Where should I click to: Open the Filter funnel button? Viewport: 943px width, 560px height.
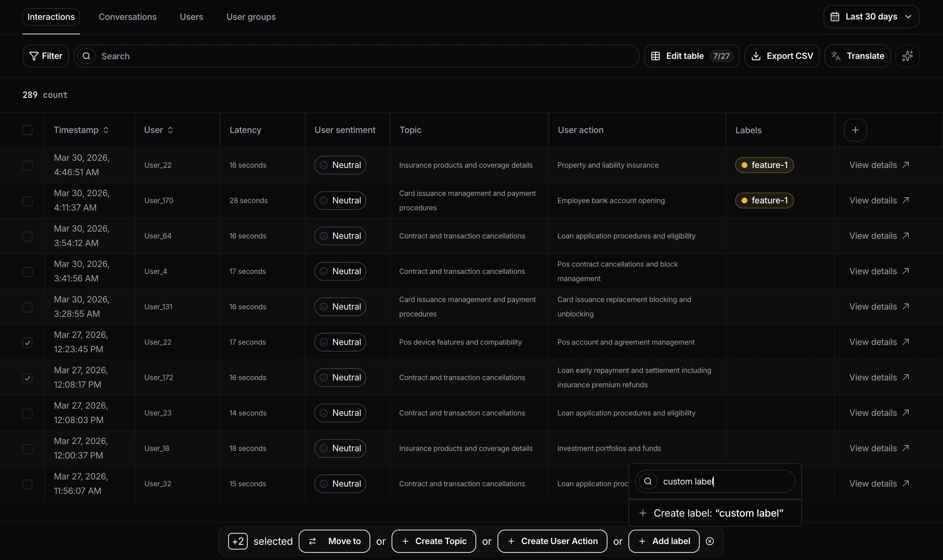pyautogui.click(x=46, y=56)
